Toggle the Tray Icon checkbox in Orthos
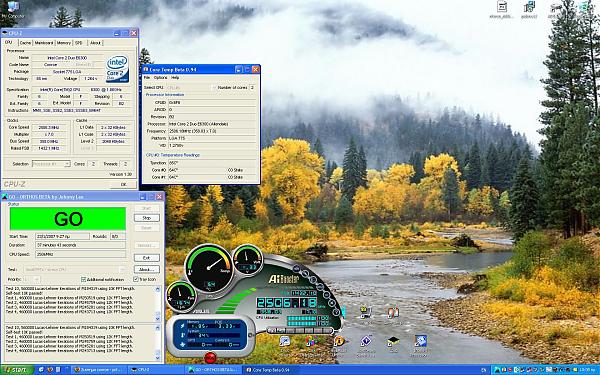The width and height of the screenshot is (600, 375). tap(136, 279)
